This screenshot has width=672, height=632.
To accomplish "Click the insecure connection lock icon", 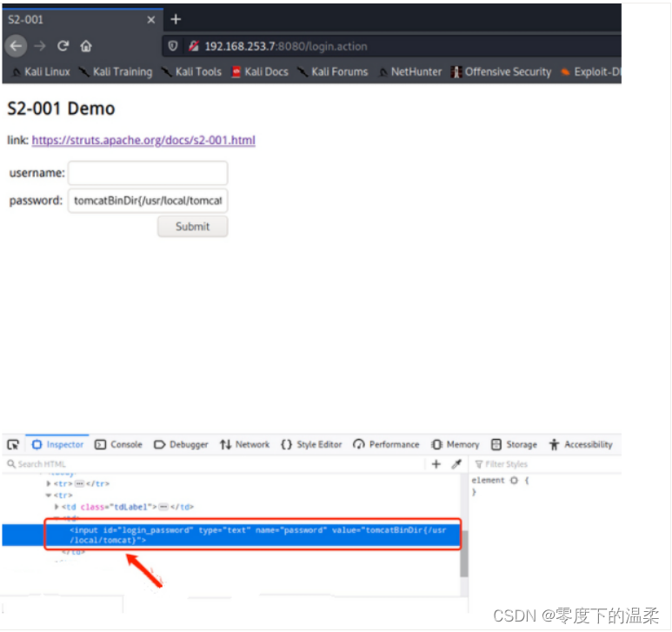I will (194, 46).
